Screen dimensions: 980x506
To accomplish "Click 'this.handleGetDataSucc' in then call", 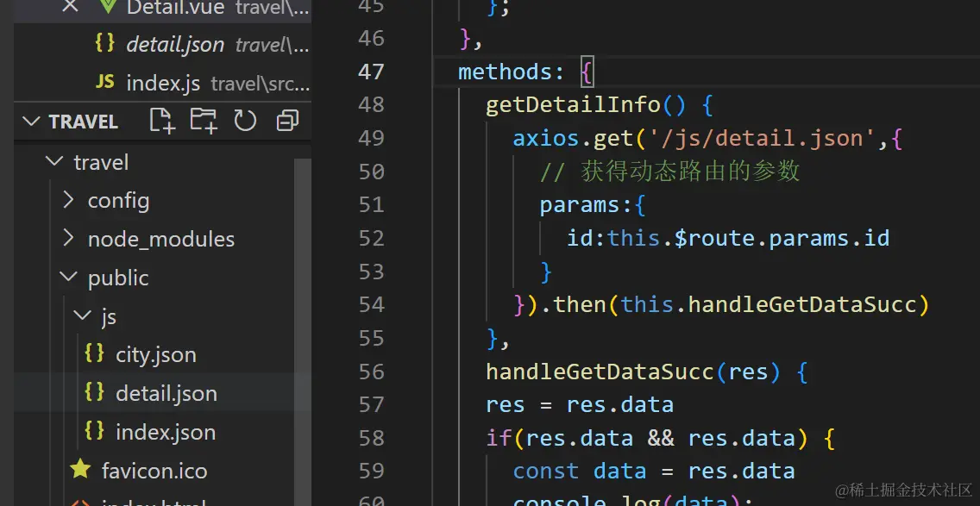I will [x=769, y=305].
